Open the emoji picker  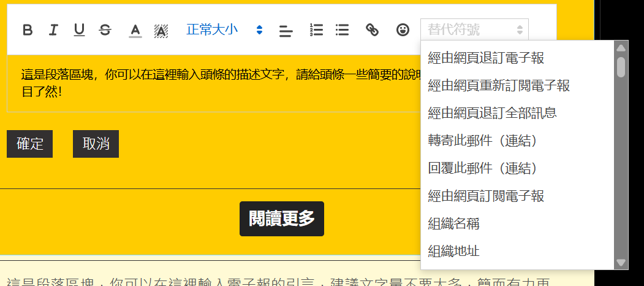pos(403,29)
